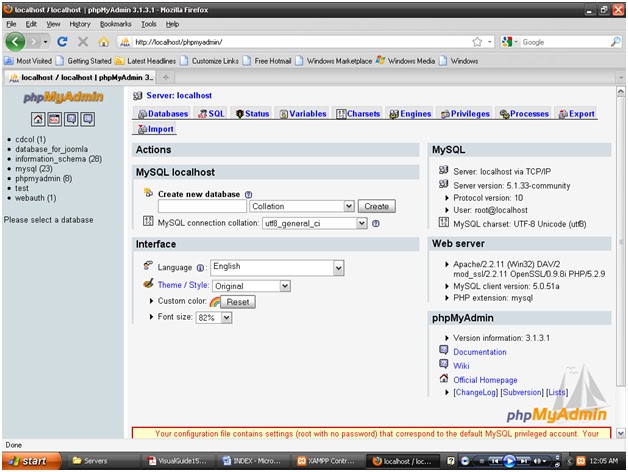Screen dimensions: 628x472
Task: Click the Google search engine icon
Action: tap(507, 42)
